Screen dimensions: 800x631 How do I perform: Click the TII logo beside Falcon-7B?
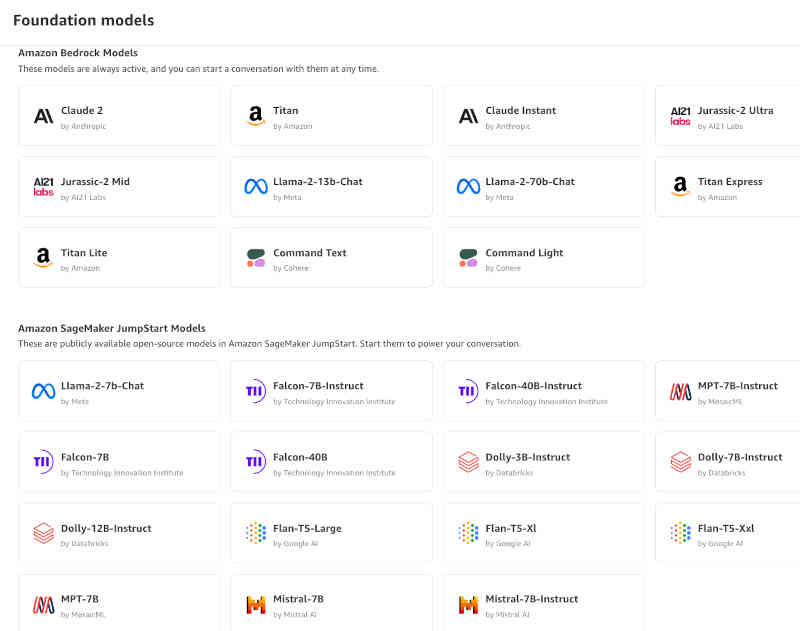(x=43, y=462)
